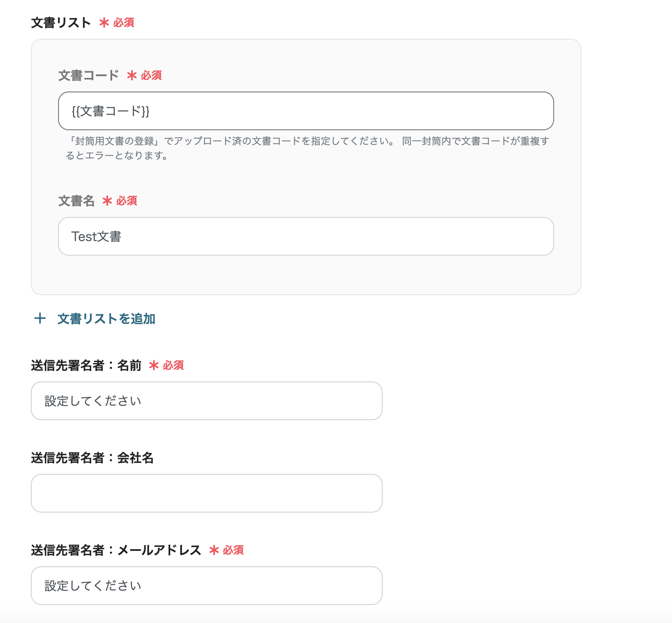
Task: Select the 文書コード input containing {{文書コード}}
Action: coord(306,111)
